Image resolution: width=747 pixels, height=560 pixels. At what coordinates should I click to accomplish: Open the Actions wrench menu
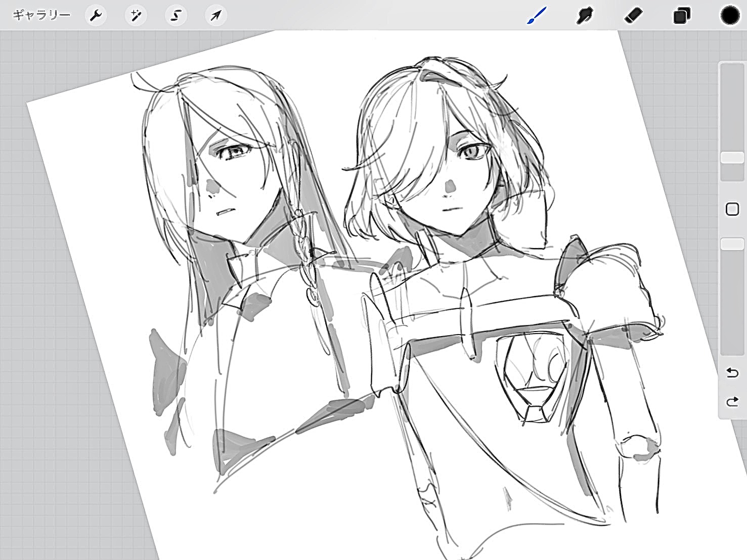tap(96, 16)
